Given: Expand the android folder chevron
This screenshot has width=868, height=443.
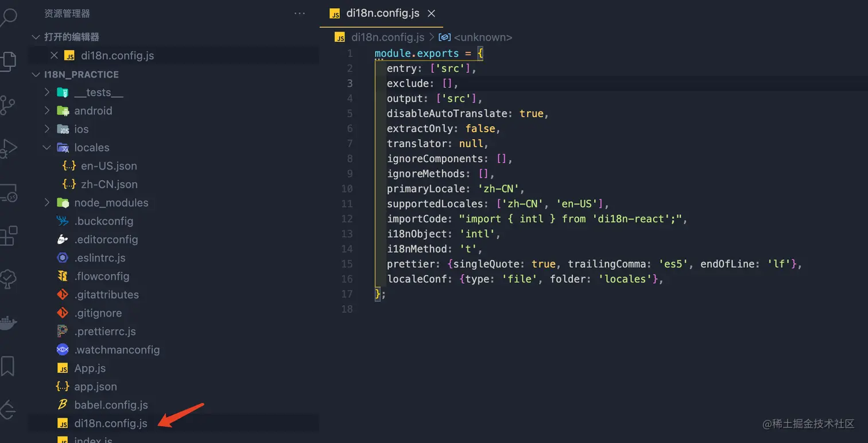Looking at the screenshot, I should [47, 111].
